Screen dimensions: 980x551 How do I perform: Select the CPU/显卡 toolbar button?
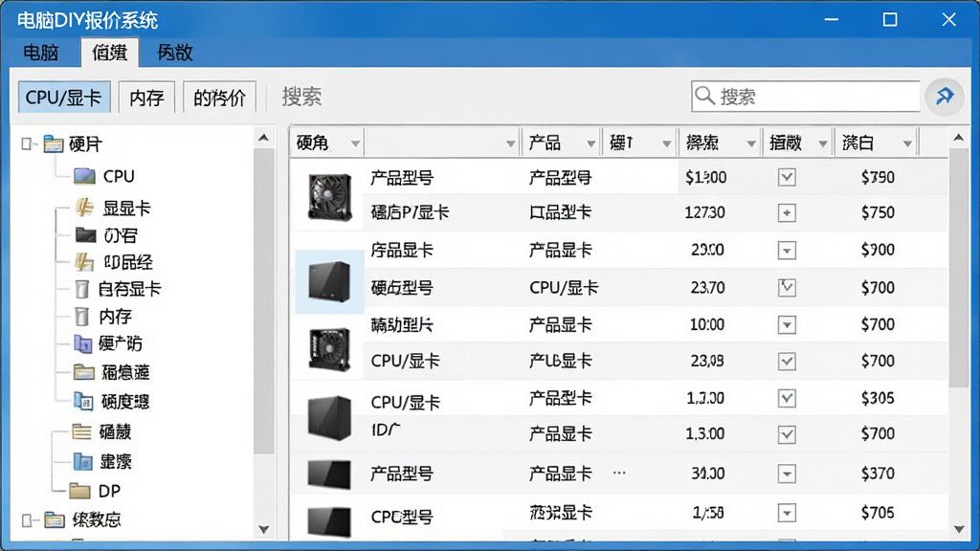point(64,98)
